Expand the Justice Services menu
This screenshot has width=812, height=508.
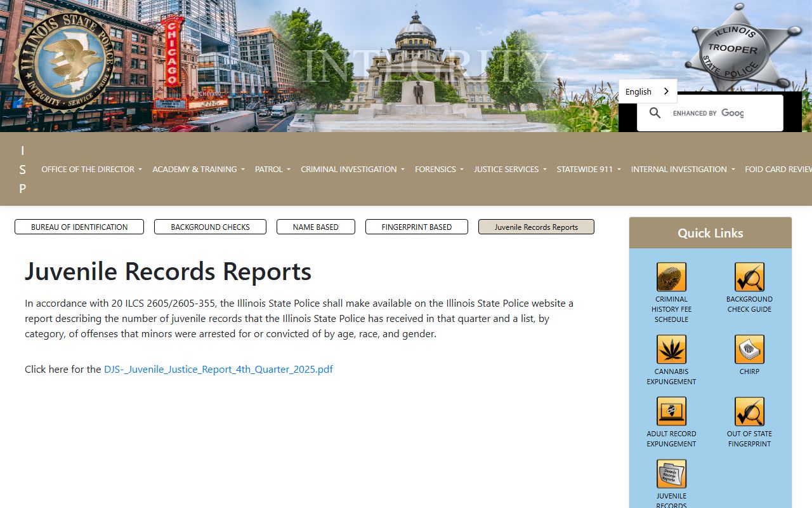click(510, 169)
